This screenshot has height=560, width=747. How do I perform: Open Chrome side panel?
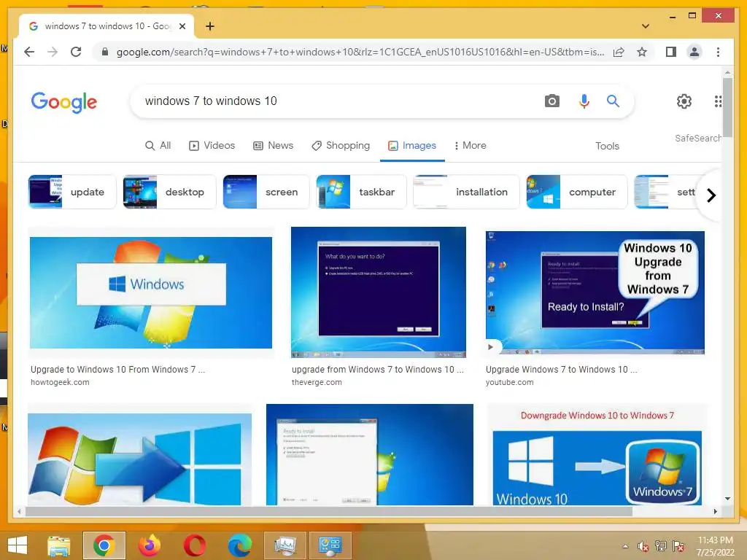click(671, 52)
